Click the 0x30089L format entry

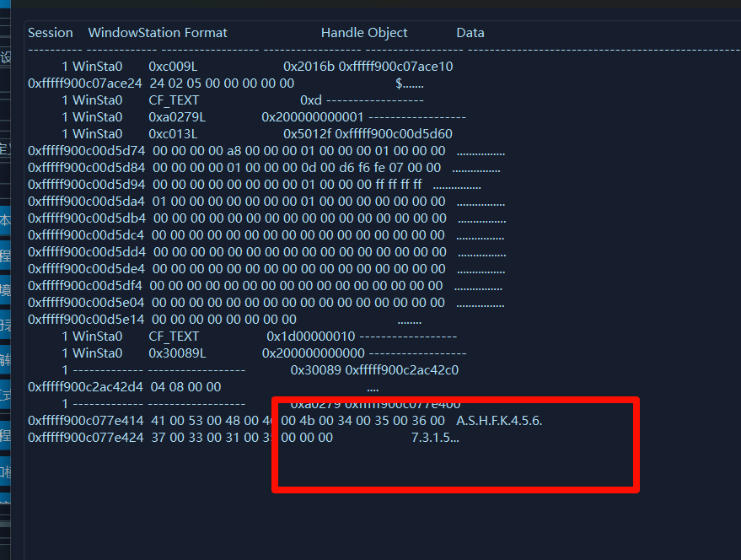click(177, 353)
